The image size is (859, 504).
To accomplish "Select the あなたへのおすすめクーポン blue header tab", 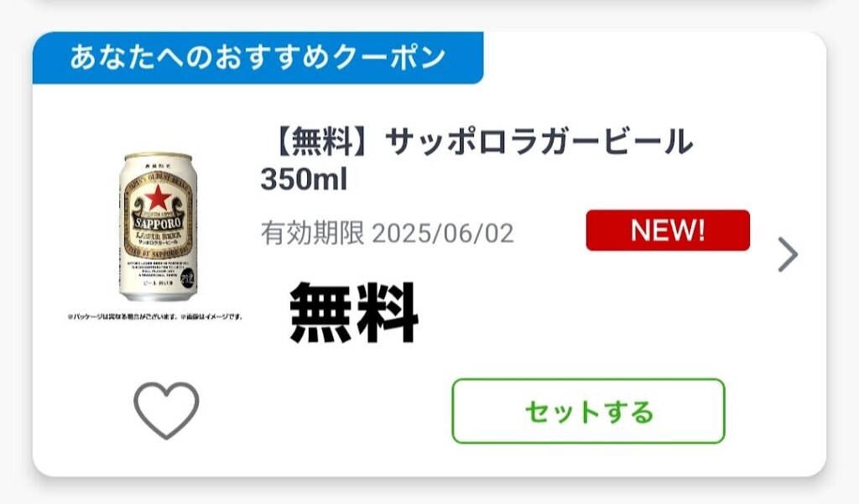I will (258, 58).
